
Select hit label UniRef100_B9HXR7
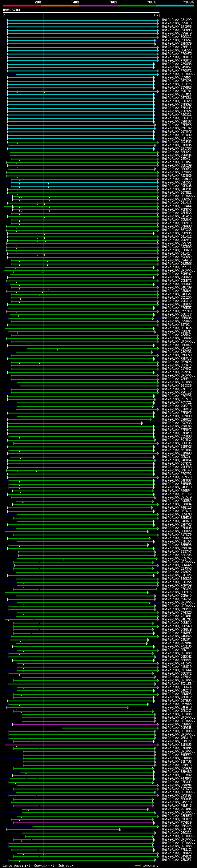coord(177,182)
